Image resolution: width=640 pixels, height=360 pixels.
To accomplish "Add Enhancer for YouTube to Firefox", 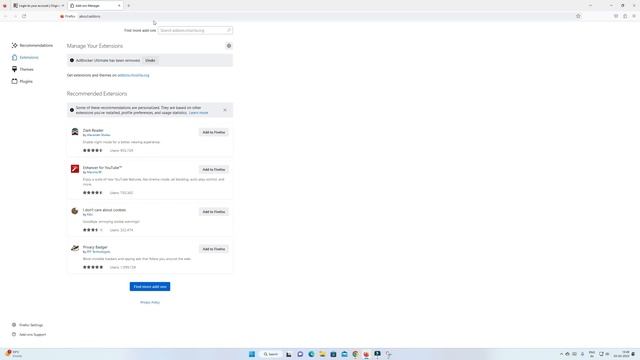I will pos(213,169).
